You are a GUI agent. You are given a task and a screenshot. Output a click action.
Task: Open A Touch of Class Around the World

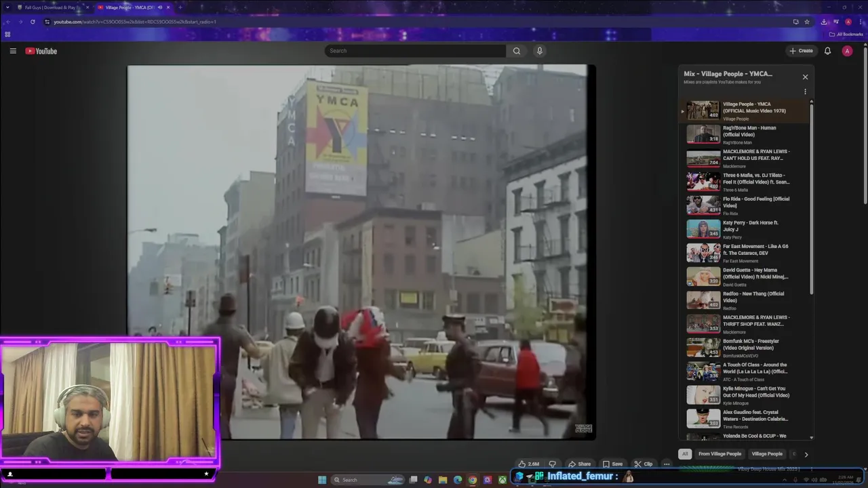point(744,371)
